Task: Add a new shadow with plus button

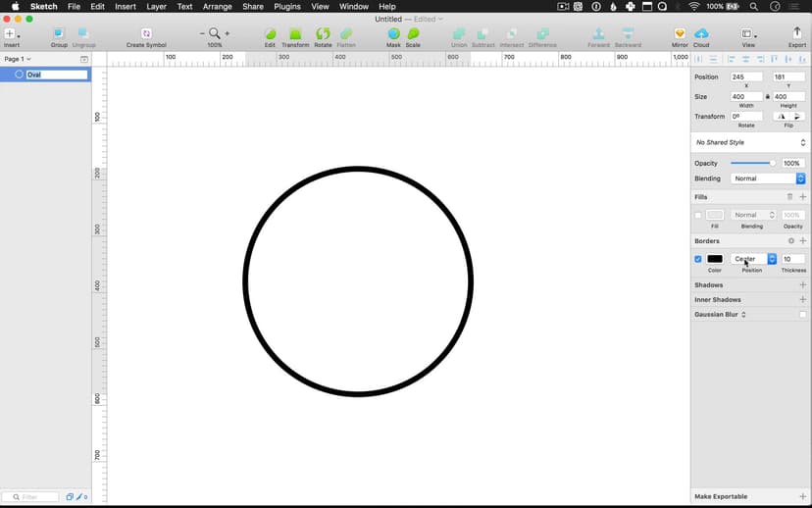Action: (x=803, y=285)
